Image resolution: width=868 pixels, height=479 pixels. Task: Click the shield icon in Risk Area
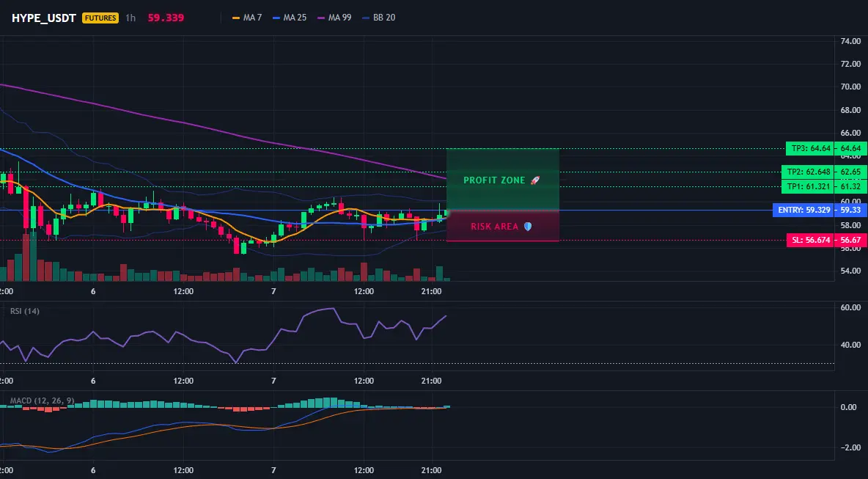[x=528, y=227]
